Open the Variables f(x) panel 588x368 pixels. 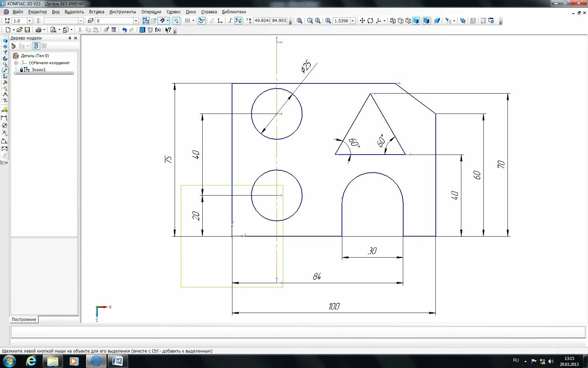click(158, 30)
